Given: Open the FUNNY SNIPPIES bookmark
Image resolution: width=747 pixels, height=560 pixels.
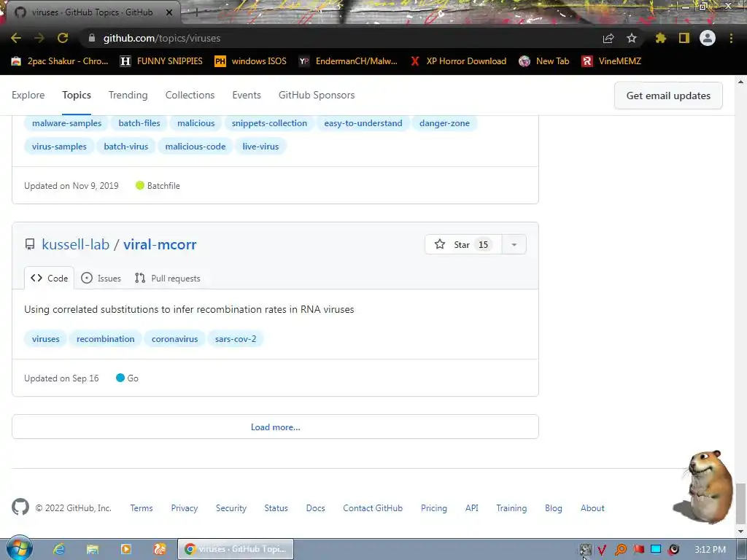Looking at the screenshot, I should pyautogui.click(x=161, y=61).
